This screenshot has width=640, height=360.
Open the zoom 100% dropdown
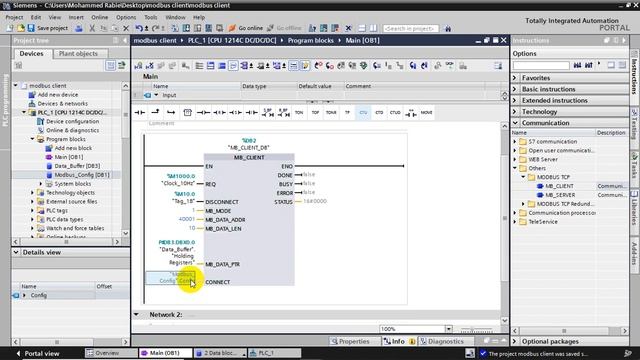448,329
